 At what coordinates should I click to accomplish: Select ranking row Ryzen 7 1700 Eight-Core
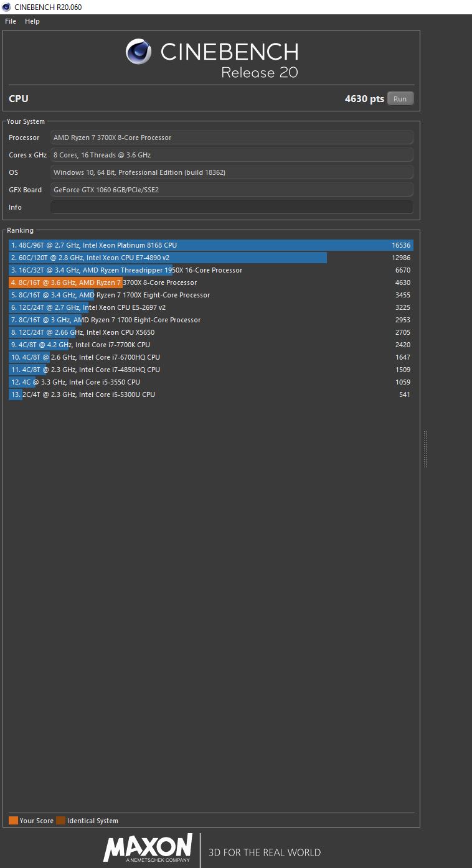coord(211,320)
